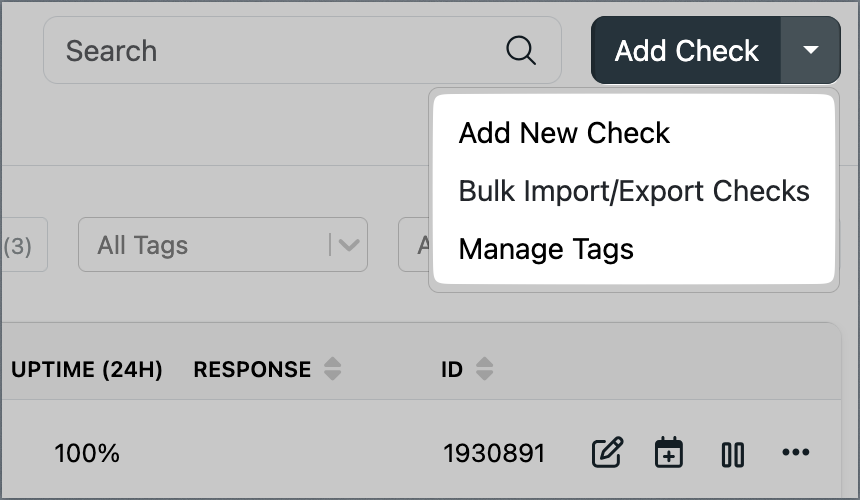This screenshot has height=500, width=860.
Task: Open the All Tags filter dropdown
Action: tap(210, 245)
